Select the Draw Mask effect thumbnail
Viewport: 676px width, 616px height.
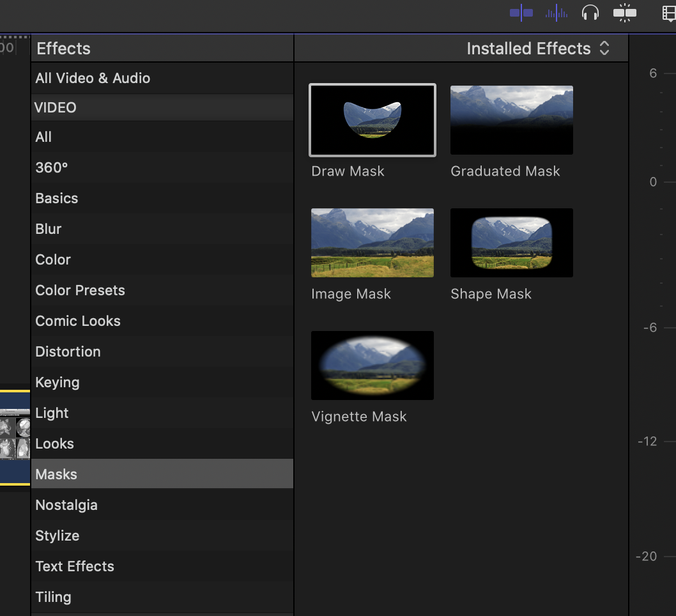(373, 120)
